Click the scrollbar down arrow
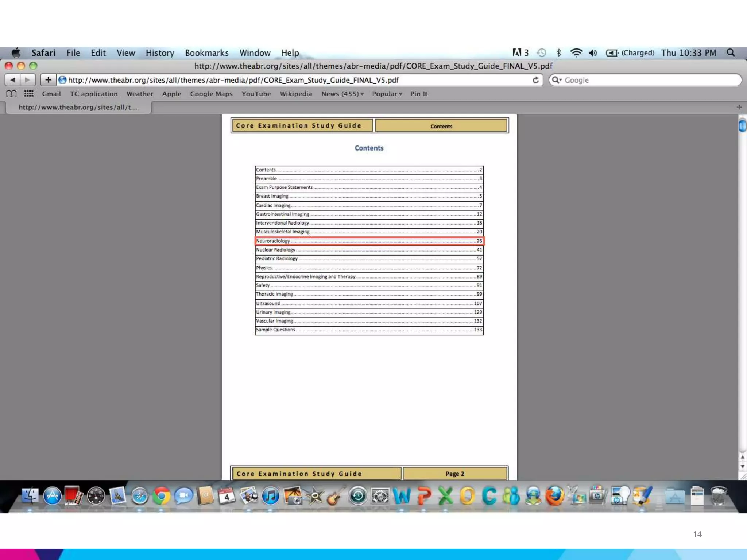This screenshot has height=560, width=747. 742,467
